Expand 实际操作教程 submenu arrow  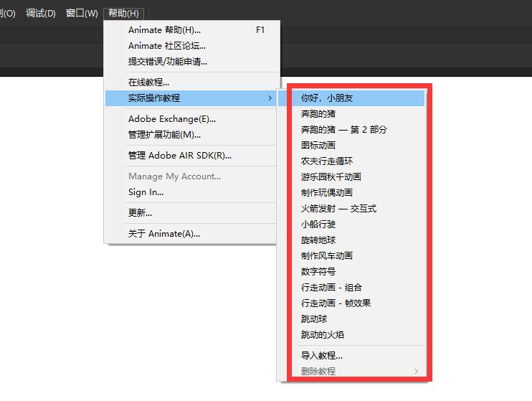click(270, 98)
